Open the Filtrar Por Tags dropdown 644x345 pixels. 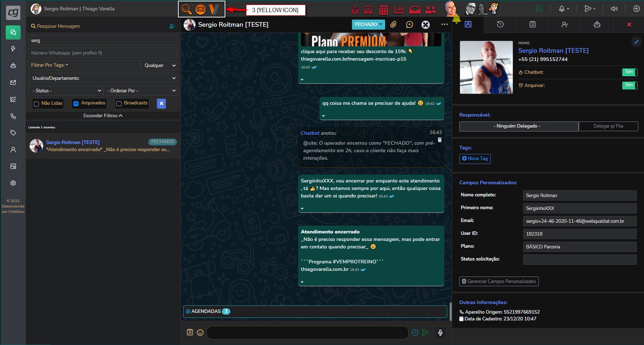(x=84, y=65)
